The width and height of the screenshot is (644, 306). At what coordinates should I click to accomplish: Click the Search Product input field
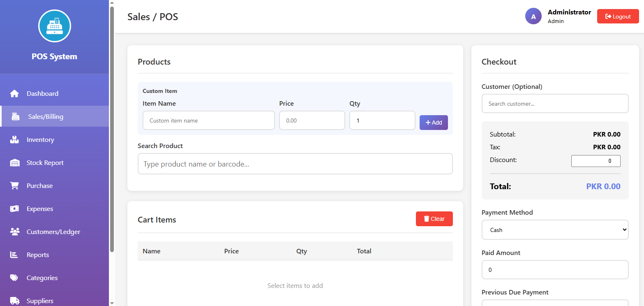pyautogui.click(x=295, y=164)
